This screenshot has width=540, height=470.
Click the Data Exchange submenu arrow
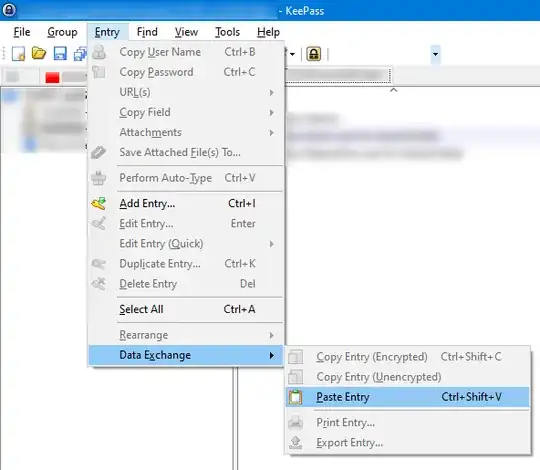click(272, 355)
